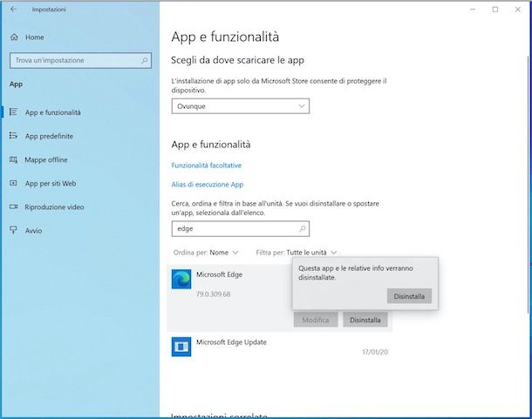Click the Riproduzione video icon
532x419 pixels.
click(x=13, y=206)
